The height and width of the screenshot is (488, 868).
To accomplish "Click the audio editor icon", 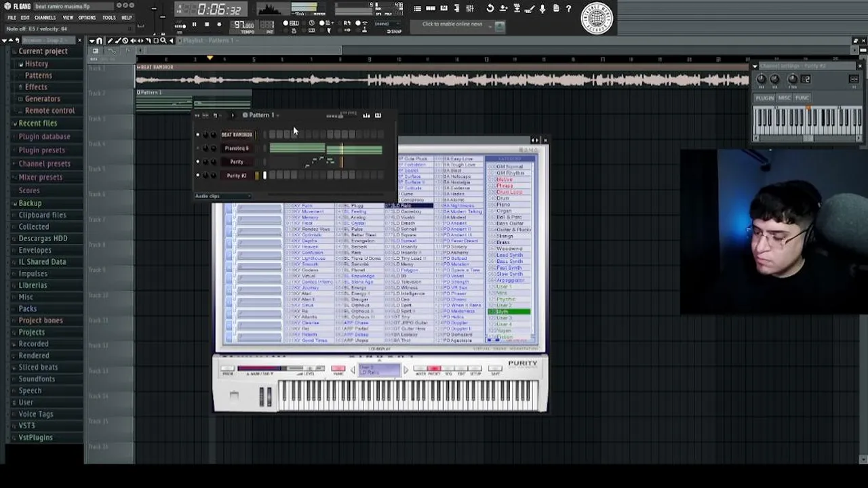I will [x=530, y=9].
